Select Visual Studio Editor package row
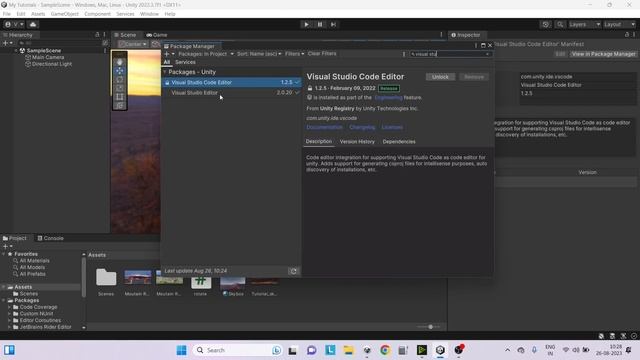 coord(232,93)
